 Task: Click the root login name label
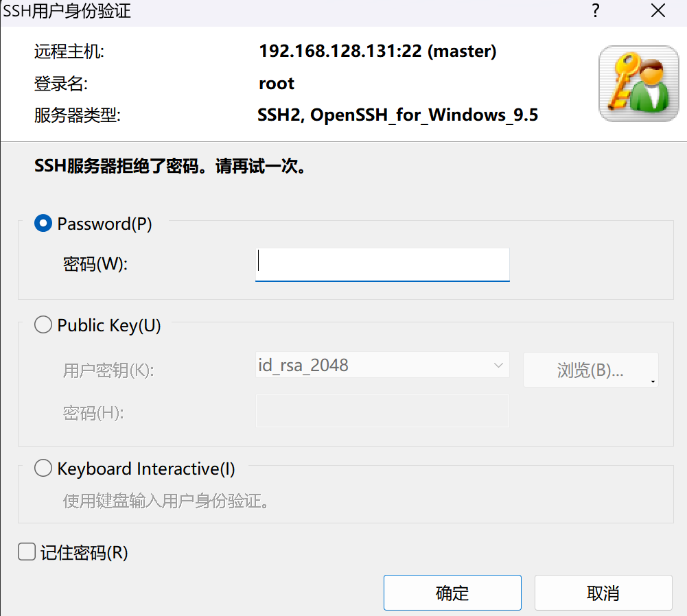click(x=276, y=83)
